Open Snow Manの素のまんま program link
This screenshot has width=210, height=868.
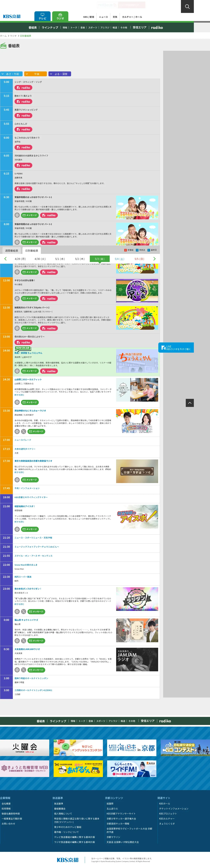[x=26, y=565]
